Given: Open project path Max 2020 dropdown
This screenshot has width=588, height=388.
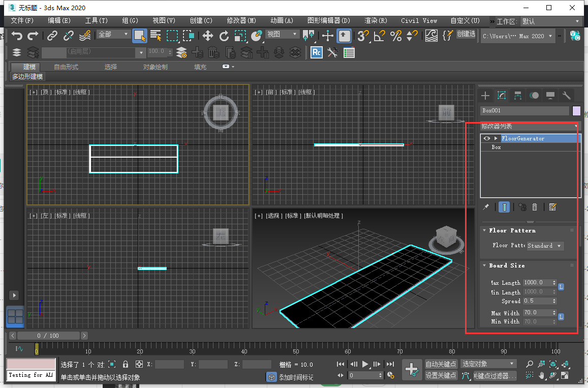Looking at the screenshot, I should click(x=517, y=37).
